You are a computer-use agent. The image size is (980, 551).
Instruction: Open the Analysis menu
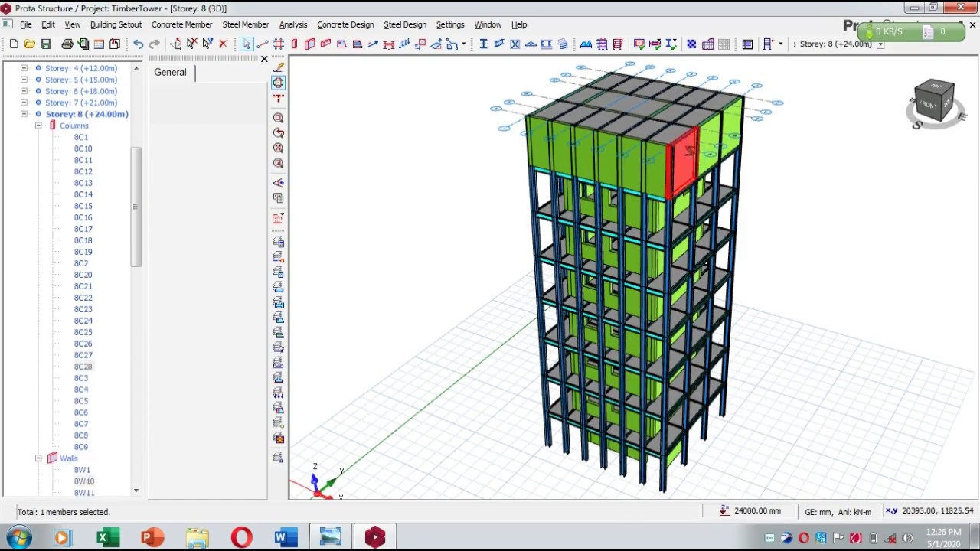293,24
